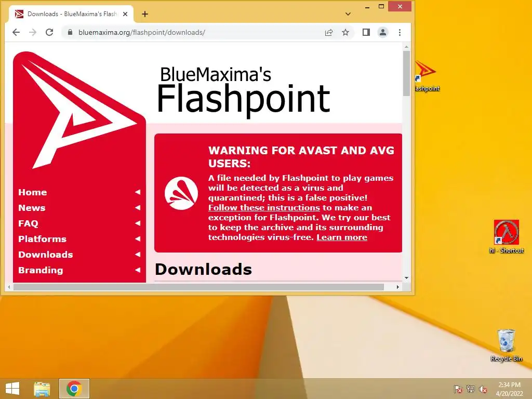Open the Chrome side panel icon

(x=366, y=32)
